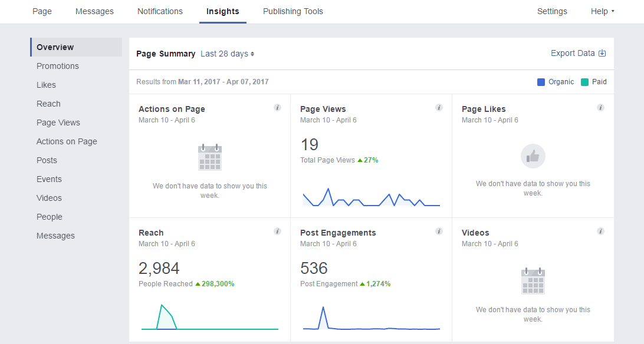The height and width of the screenshot is (344, 644).
Task: Open the Page Likes info icon
Action: [600, 108]
